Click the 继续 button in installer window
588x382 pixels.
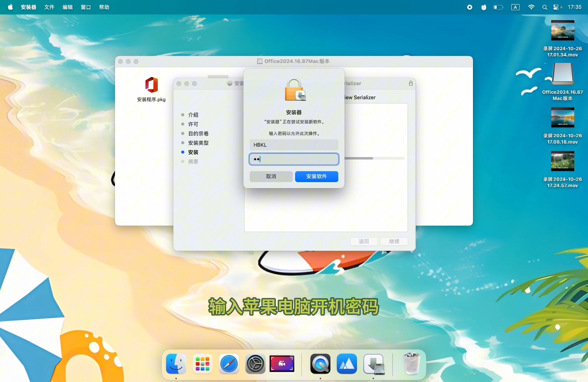(x=394, y=242)
